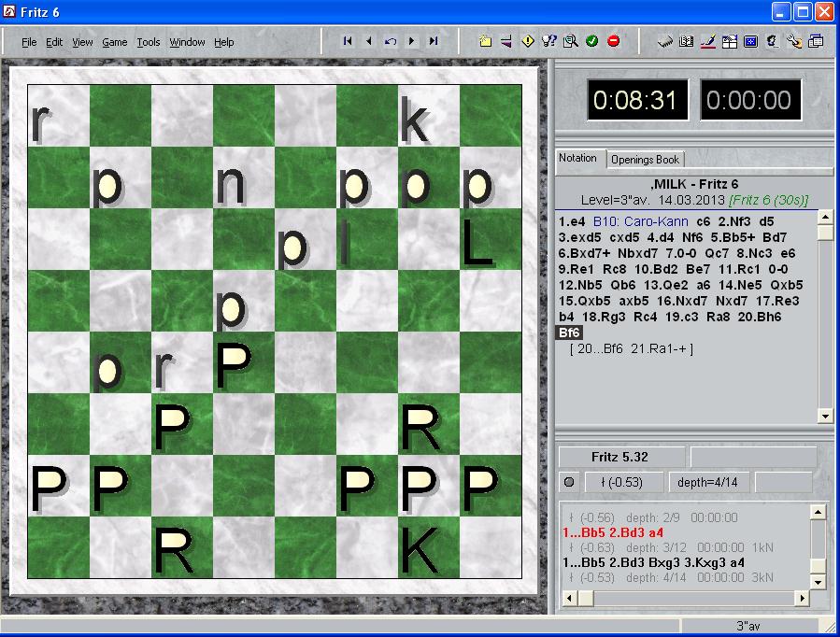Open the Tools menu

click(x=149, y=42)
